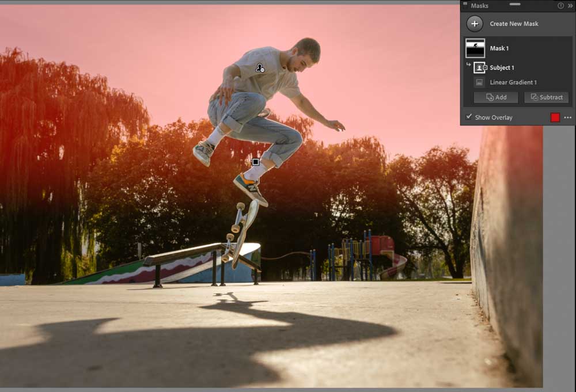576x392 pixels.
Task: Click the Create New Mask plus button
Action: click(475, 24)
